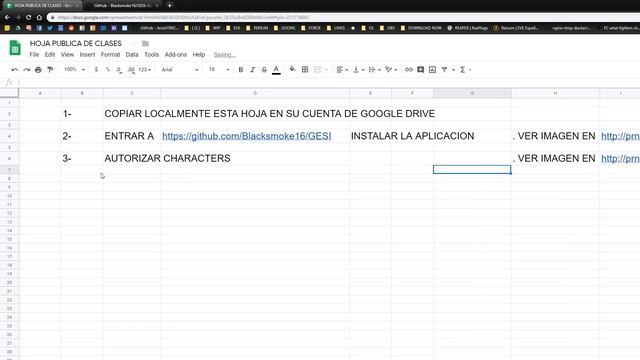Screen dimensions: 640x360
Task: Open the http://prn link in row 6
Action: click(x=620, y=158)
